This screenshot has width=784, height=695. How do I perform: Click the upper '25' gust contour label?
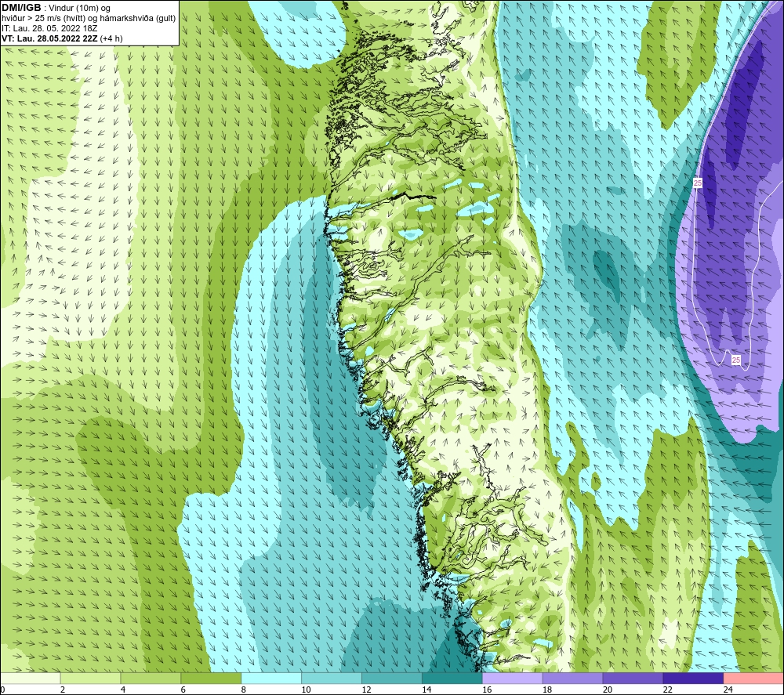click(698, 183)
